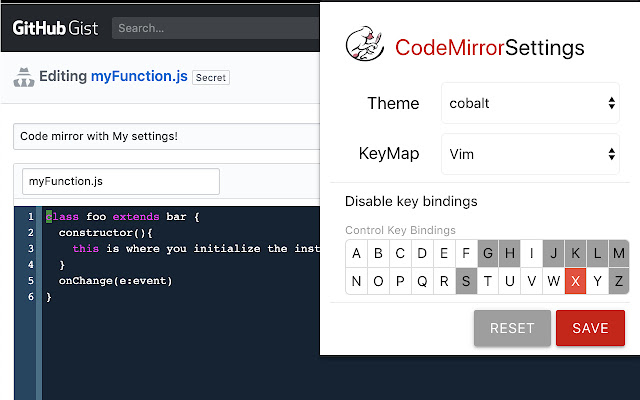The height and width of the screenshot is (400, 640).
Task: Toggle the H control key binding
Action: pyautogui.click(x=510, y=253)
